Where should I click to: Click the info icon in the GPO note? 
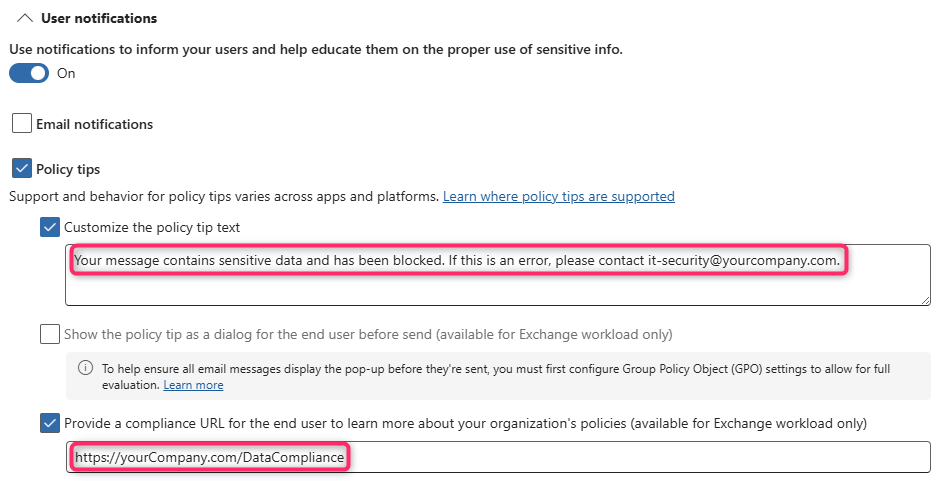[84, 368]
